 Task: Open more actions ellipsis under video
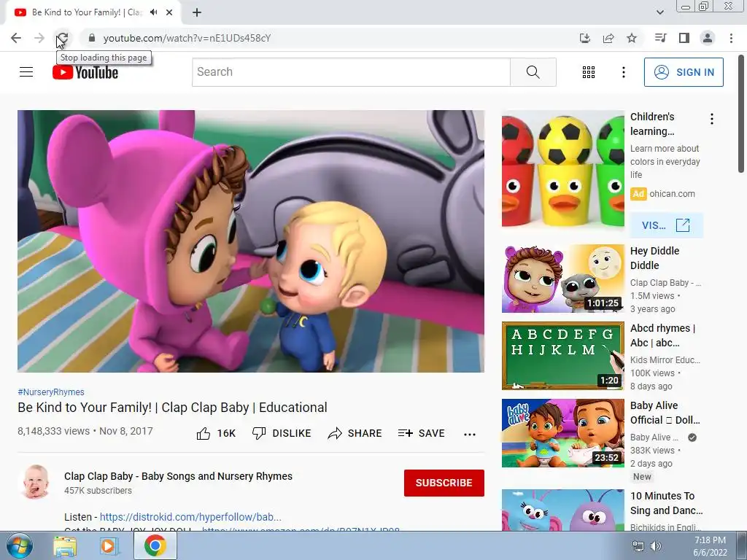click(470, 434)
